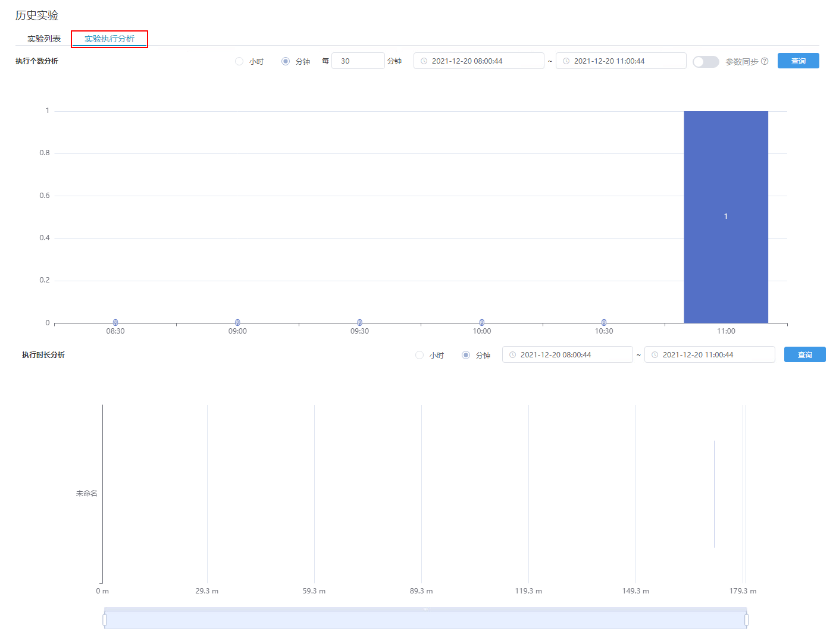The width and height of the screenshot is (836, 644).
Task: Toggle the 参数同步 switch
Action: pyautogui.click(x=706, y=61)
